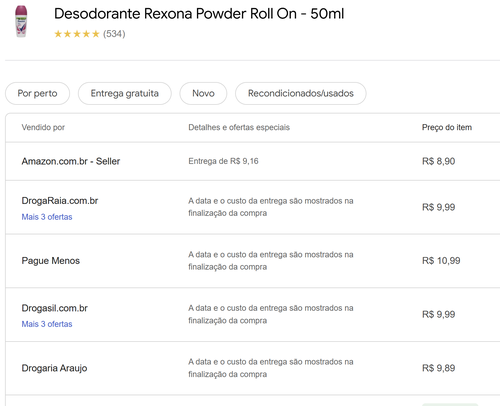Open the Pague Menos seller link
The height and width of the screenshot is (406, 500).
(x=51, y=261)
